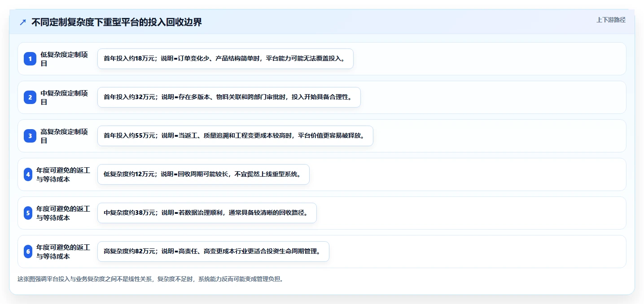Click the box reading 中复杂度约38万元
The height and width of the screenshot is (304, 644).
(207, 213)
